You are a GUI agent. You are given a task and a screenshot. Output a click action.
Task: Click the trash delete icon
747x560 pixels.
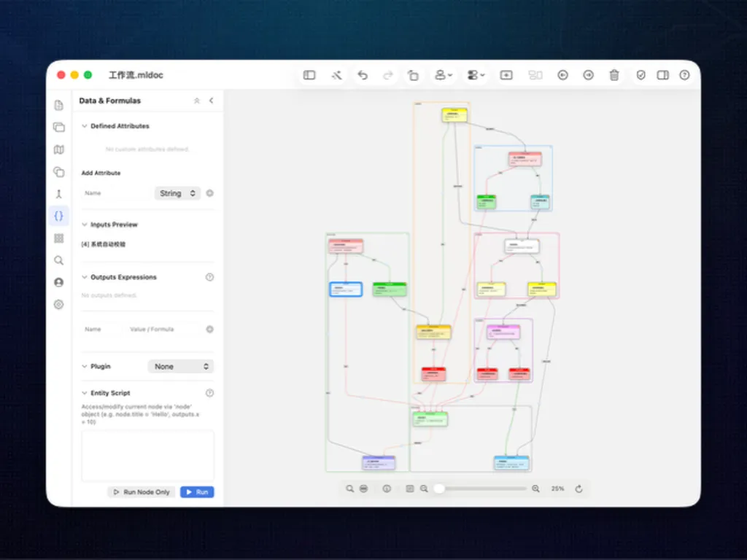(614, 75)
